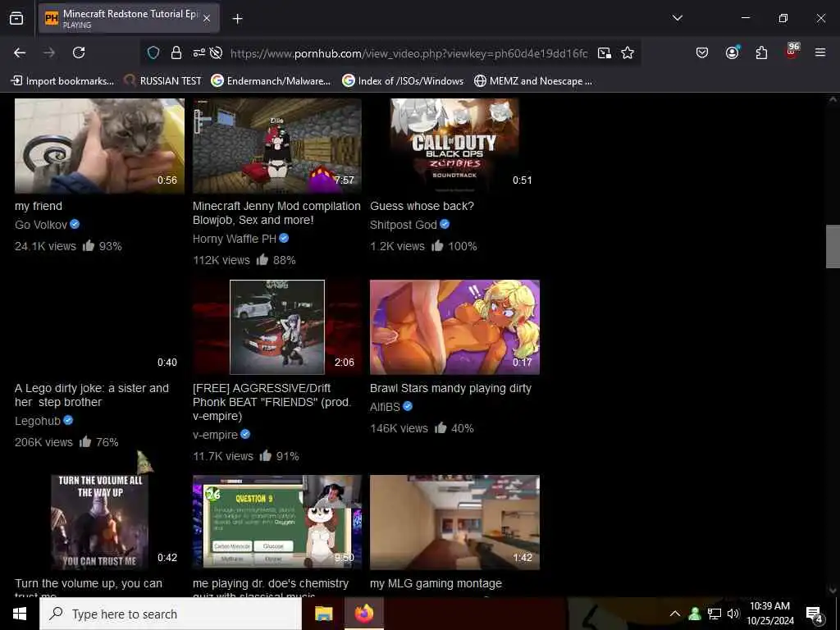The height and width of the screenshot is (630, 840).
Task: Open the AGGRESSIVE/Drift Phonk BEAT title
Action: point(272,402)
